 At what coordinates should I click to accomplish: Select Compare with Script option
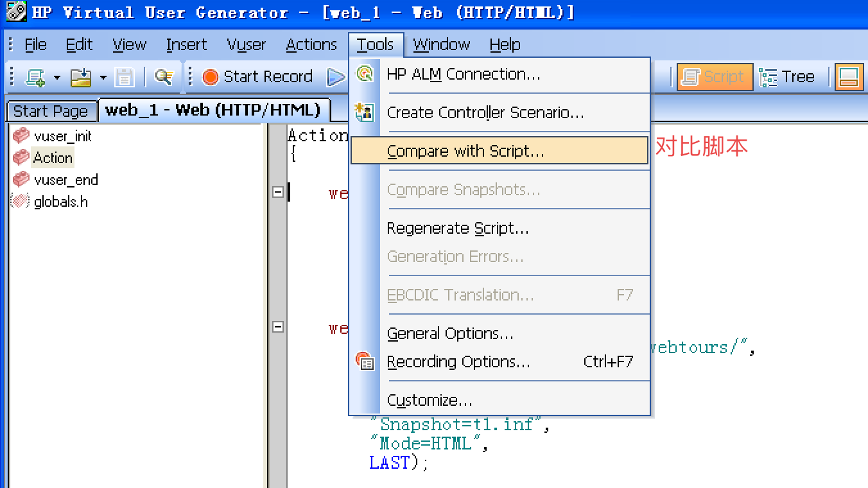pos(499,151)
